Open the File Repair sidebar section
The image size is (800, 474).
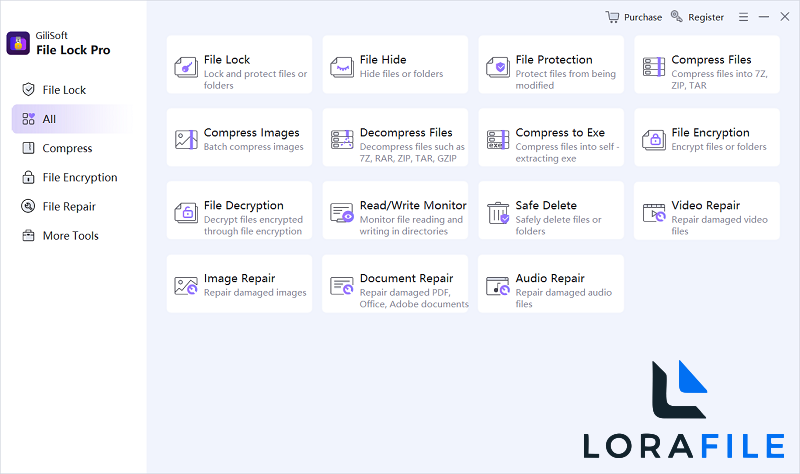point(73,206)
